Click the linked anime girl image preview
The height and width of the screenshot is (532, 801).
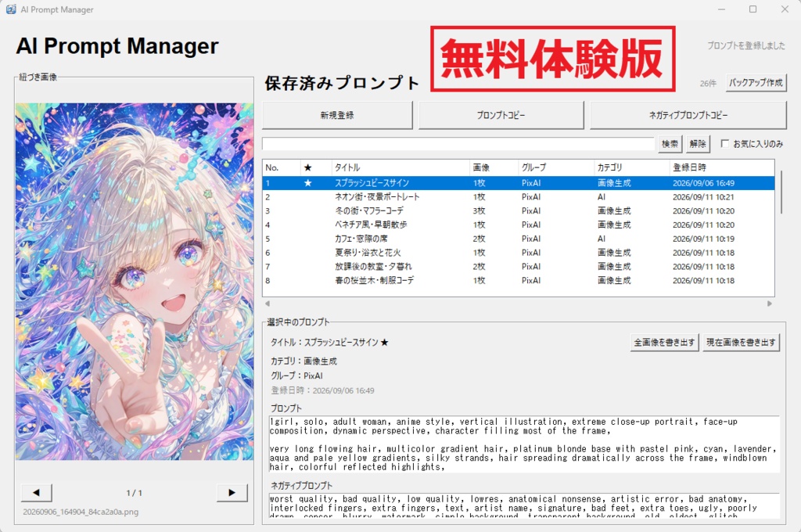[x=135, y=282]
